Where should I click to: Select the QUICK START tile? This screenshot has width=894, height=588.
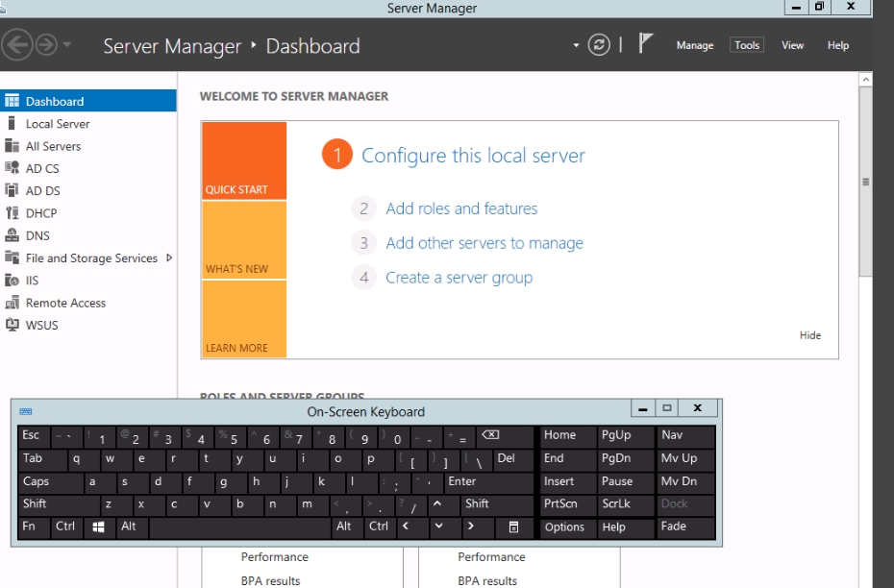point(244,160)
